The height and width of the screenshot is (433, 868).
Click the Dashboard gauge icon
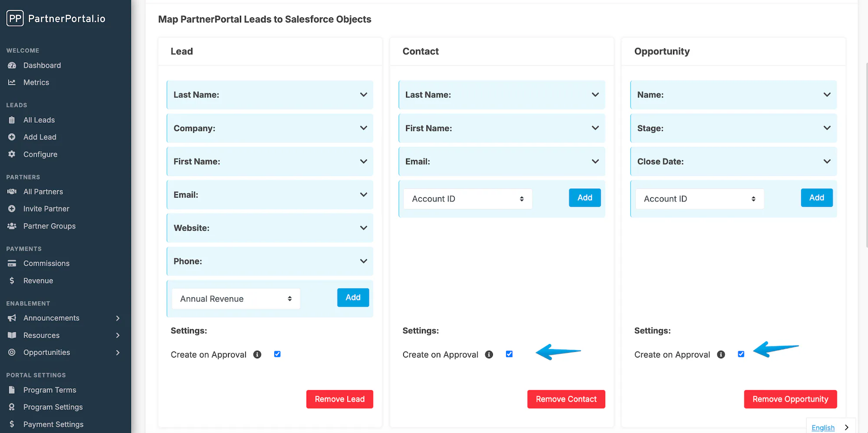click(12, 65)
